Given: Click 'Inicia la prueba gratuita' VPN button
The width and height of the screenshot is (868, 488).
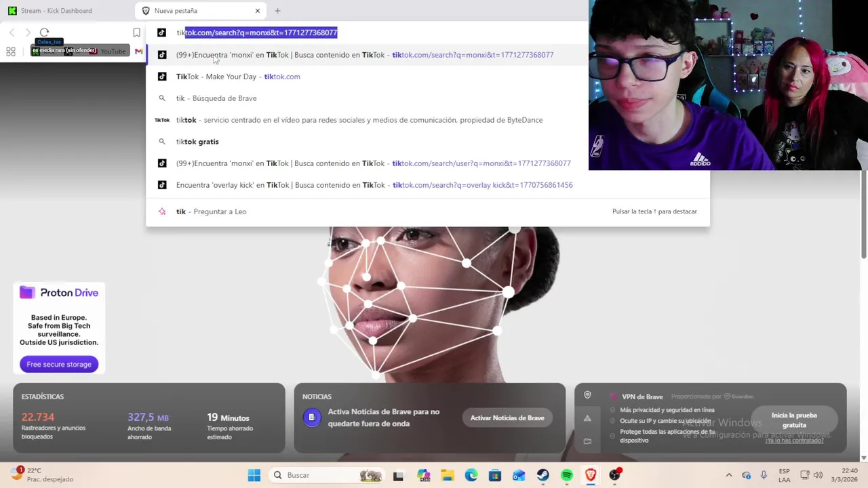Looking at the screenshot, I should coord(794,420).
